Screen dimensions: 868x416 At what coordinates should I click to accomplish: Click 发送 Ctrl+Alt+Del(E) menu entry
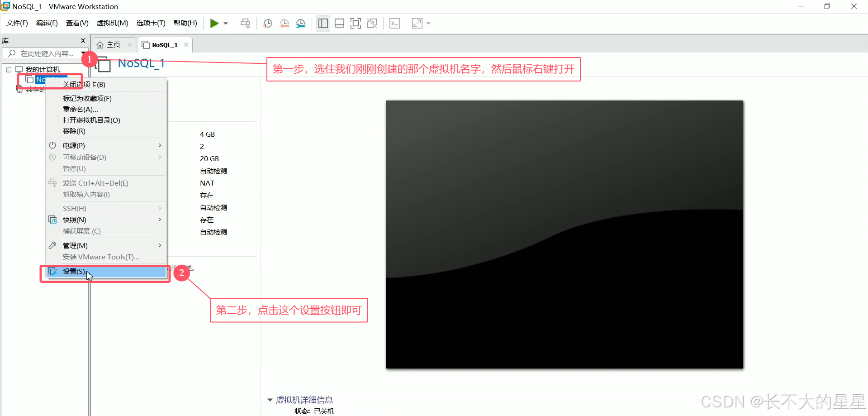coord(106,183)
